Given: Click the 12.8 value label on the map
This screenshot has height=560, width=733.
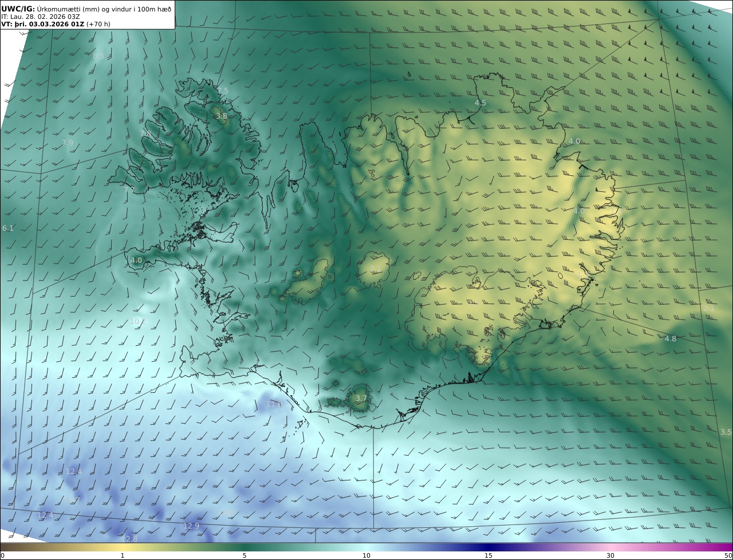Looking at the screenshot, I should [x=129, y=539].
